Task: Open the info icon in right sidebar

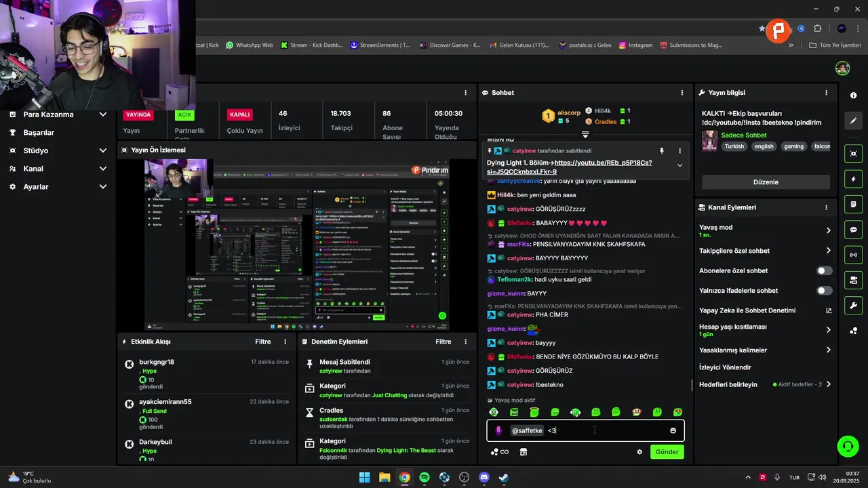Action: pos(853,96)
